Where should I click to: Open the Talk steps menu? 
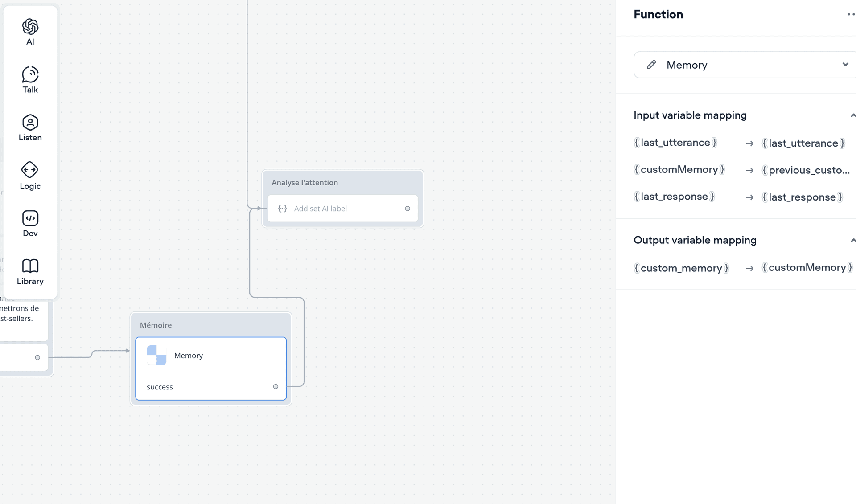pos(30,80)
